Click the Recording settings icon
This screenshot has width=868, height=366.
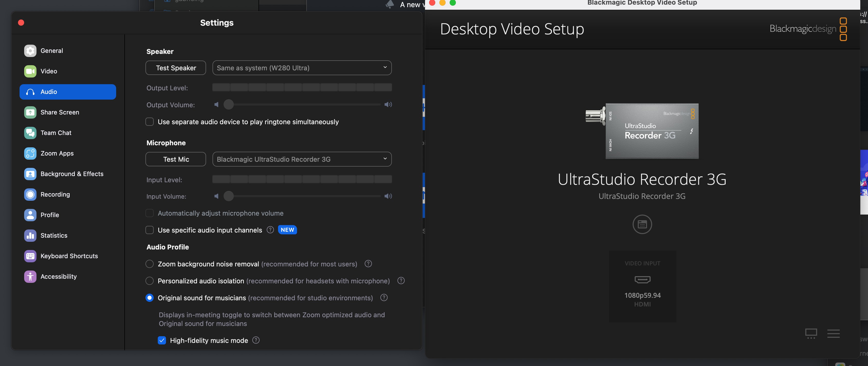point(30,194)
